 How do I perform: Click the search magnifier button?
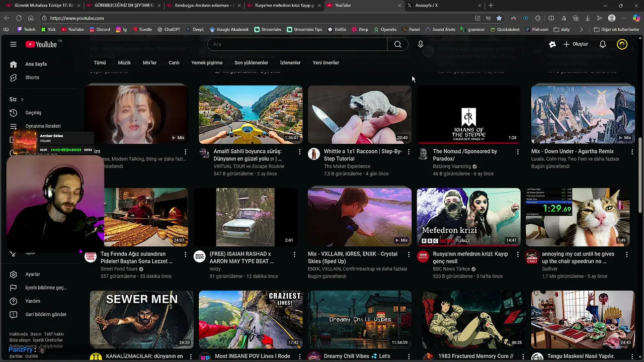point(397,44)
